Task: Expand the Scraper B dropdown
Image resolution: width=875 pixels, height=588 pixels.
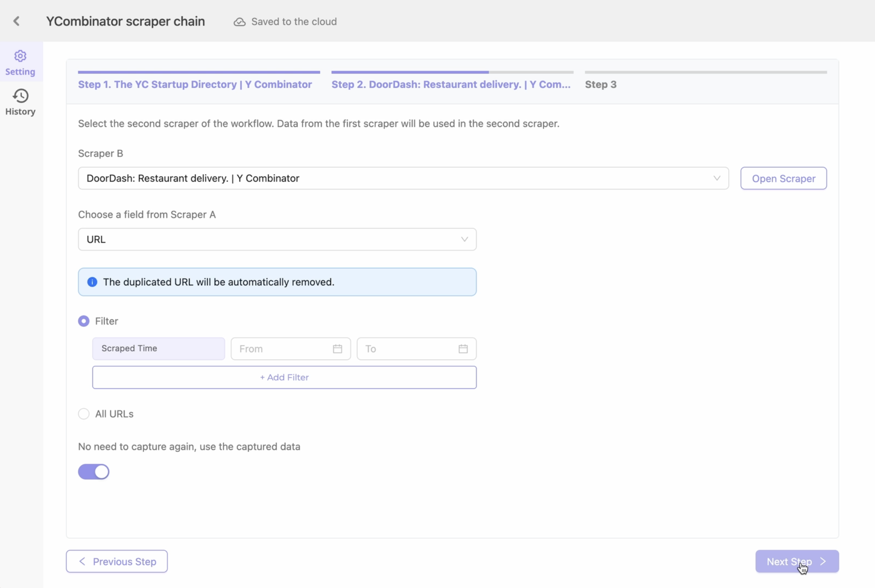Action: (403, 178)
